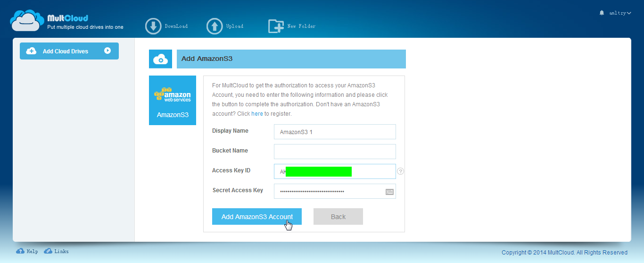
Task: Click the New Folder label in toolbar
Action: 302,26
